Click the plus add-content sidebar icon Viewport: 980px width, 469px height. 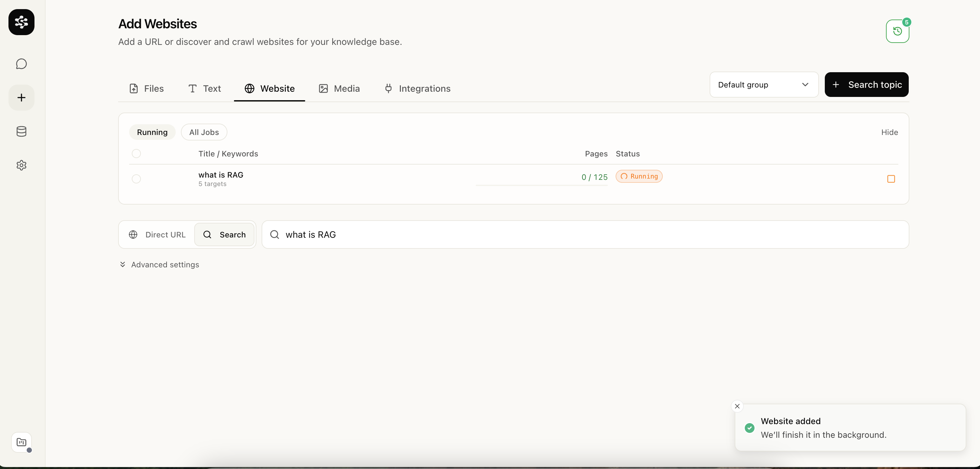[21, 98]
